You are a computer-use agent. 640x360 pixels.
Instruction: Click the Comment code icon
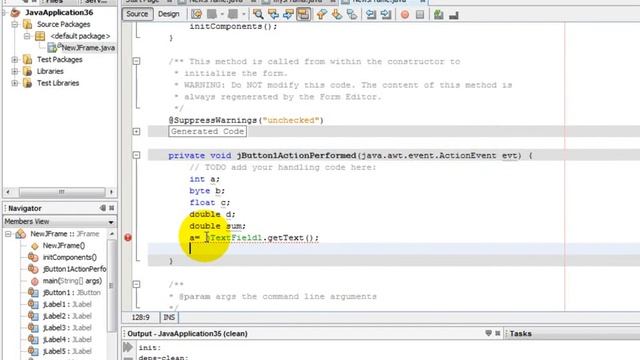[438, 15]
